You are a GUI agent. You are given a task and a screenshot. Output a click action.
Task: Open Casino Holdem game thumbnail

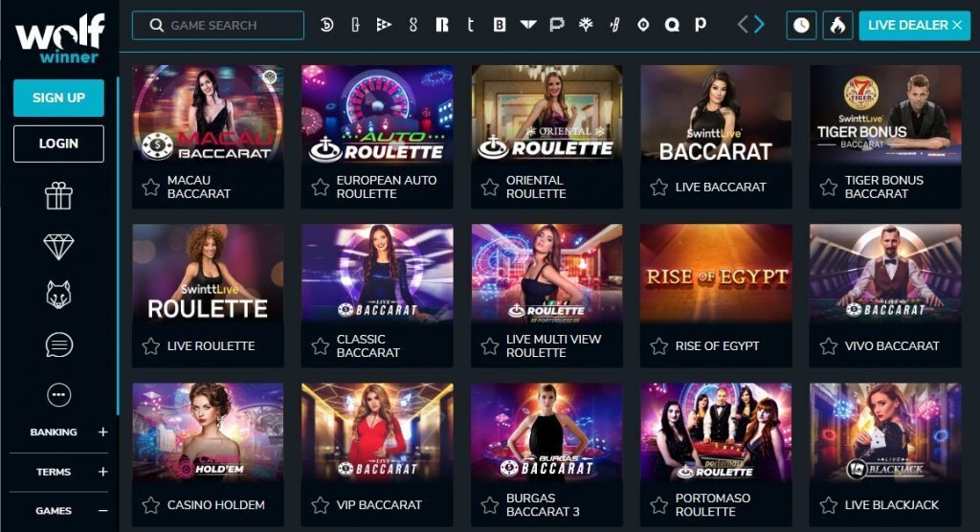pyautogui.click(x=208, y=432)
